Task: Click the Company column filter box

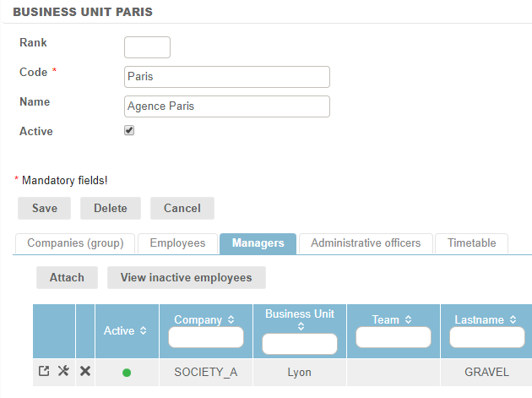Action: coord(206,338)
